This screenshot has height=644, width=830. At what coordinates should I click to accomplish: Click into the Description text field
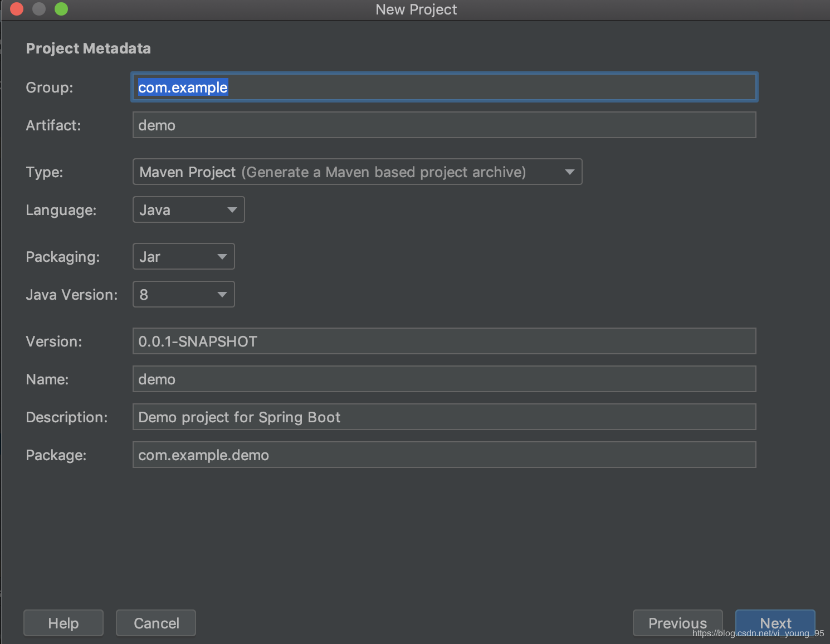coord(444,417)
